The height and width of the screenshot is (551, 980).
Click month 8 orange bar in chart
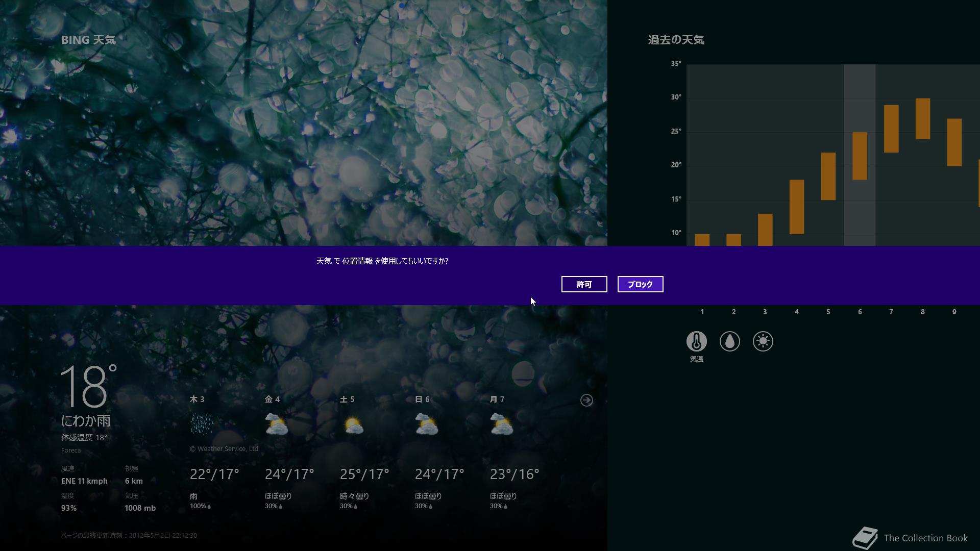[922, 118]
